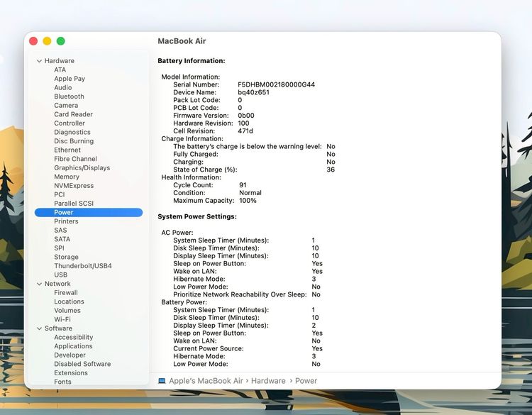Open Developer under Software
532x415 pixels.
coord(70,355)
